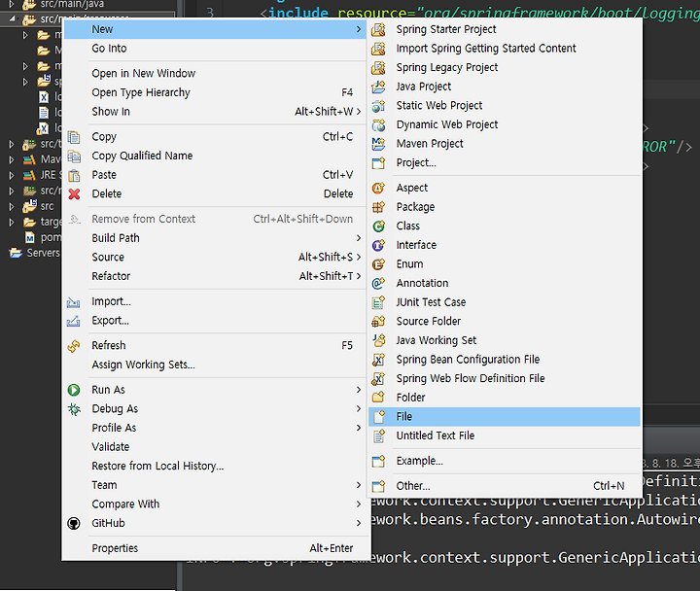The width and height of the screenshot is (700, 591).
Task: Expand the Build Path submenu arrow
Action: tap(359, 238)
